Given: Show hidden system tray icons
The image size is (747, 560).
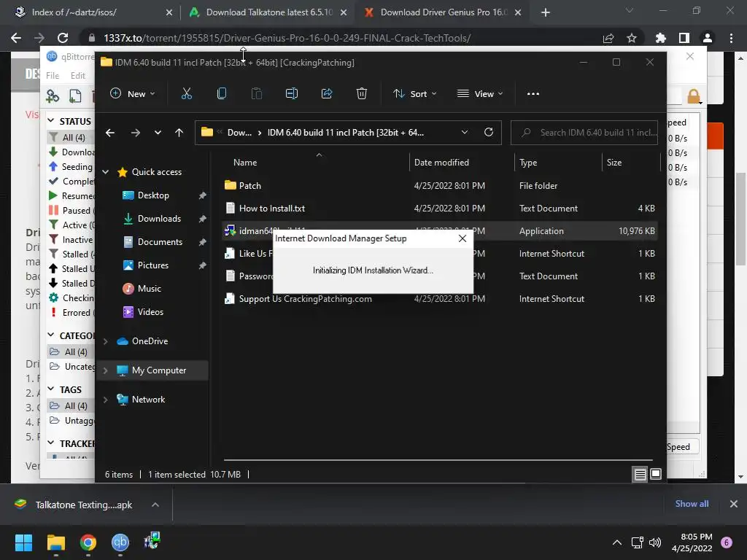Looking at the screenshot, I should click(617, 542).
